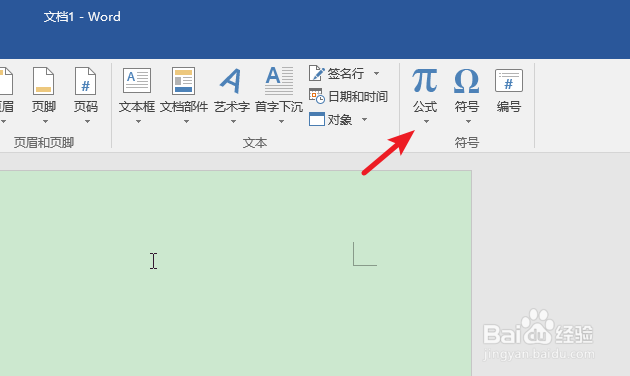Expand the 艺术字 dropdown arrow

(x=233, y=121)
